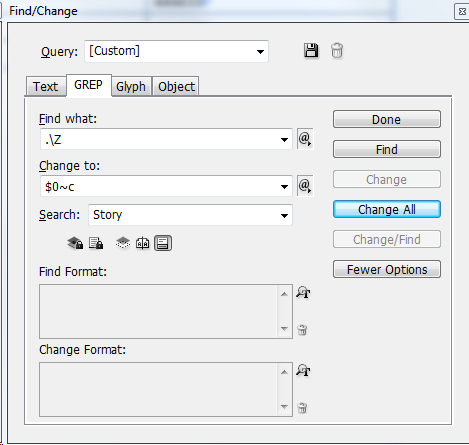The image size is (469, 445).
Task: Clear Change Format with trash icon
Action: pos(302,408)
